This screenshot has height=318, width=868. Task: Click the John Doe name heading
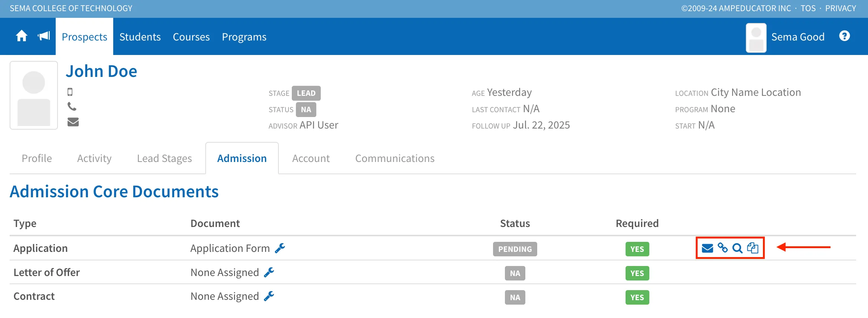[x=101, y=71]
